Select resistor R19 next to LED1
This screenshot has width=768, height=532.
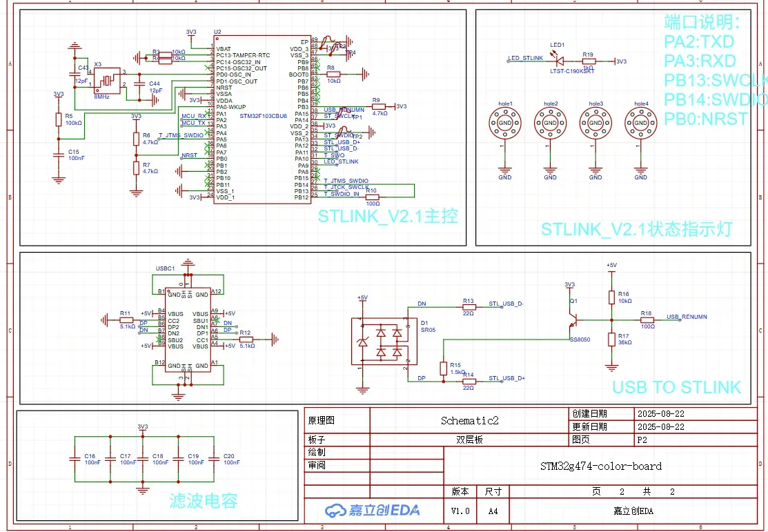588,61
